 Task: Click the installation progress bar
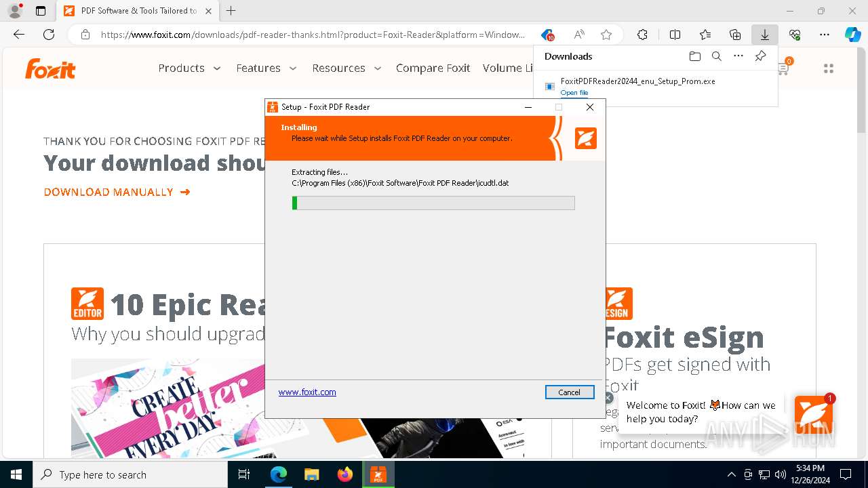tap(433, 203)
